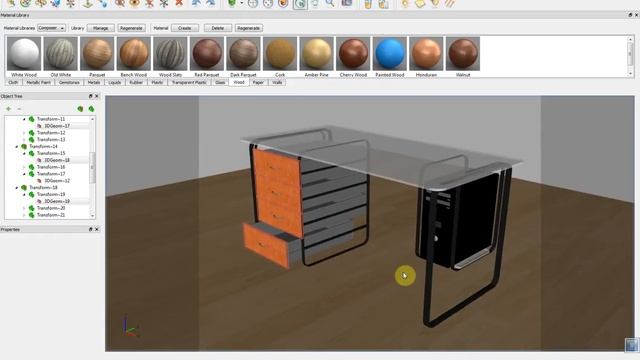Open the Glass material tab
This screenshot has width=640, height=360.
tap(220, 82)
